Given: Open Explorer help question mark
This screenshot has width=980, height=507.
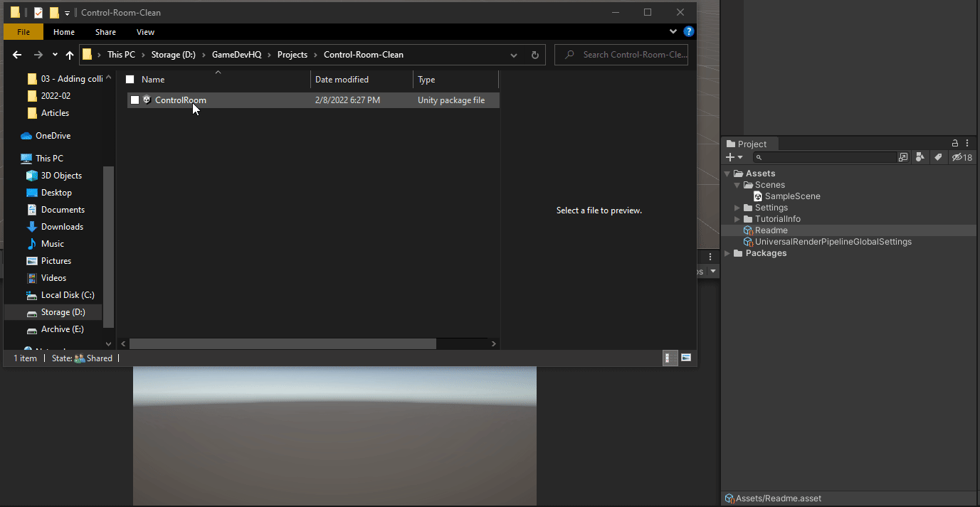Looking at the screenshot, I should click(x=688, y=32).
